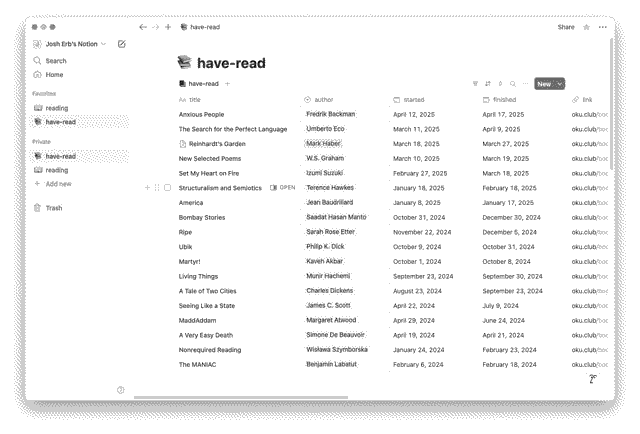
Task: Select the Fredrik Backman author tag
Action: coord(331,114)
